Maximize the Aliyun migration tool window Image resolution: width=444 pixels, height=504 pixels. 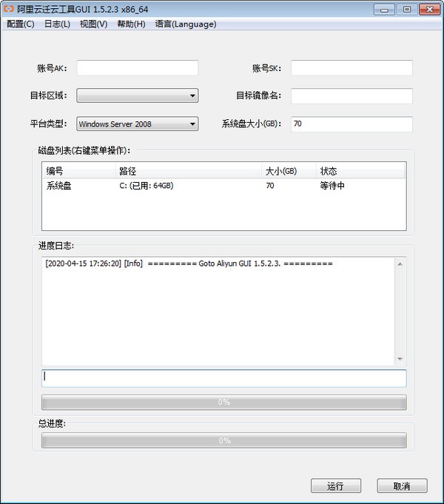point(407,10)
